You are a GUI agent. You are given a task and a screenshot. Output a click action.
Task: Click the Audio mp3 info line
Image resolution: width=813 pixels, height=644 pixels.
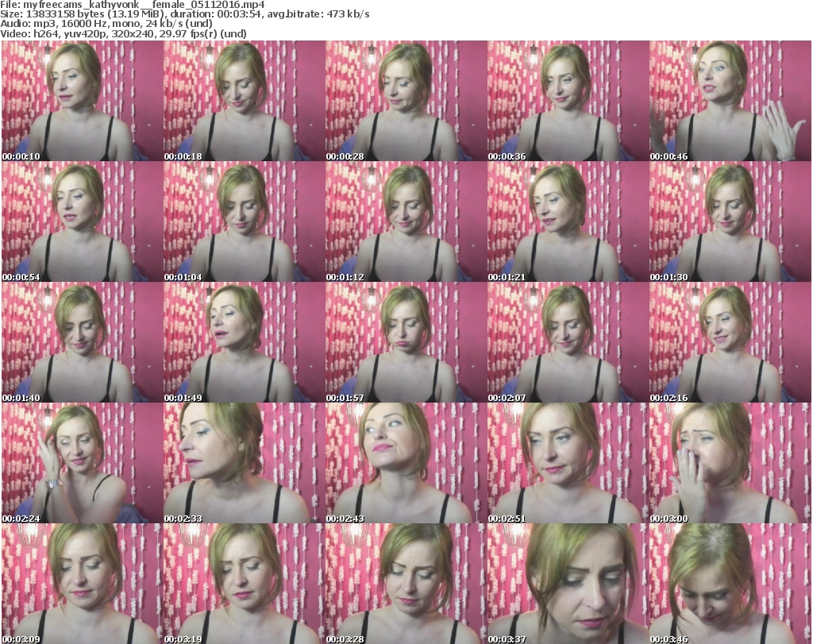pos(106,24)
